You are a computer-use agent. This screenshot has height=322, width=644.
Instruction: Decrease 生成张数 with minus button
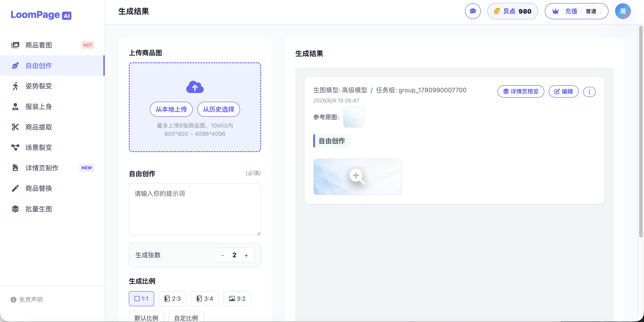point(223,255)
